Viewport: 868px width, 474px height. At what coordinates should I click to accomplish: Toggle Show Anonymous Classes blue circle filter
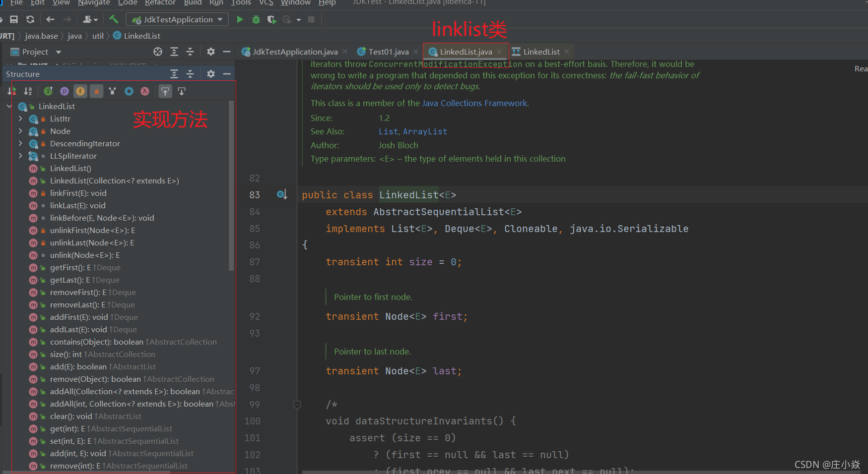coord(129,91)
